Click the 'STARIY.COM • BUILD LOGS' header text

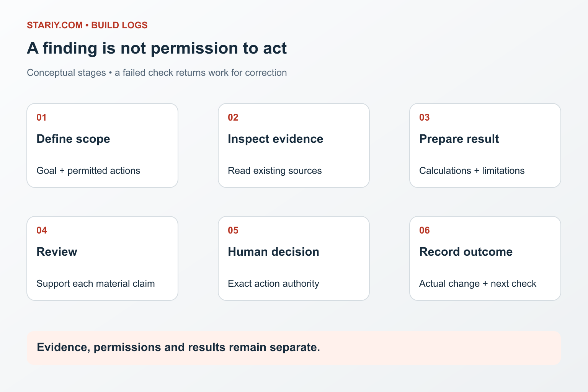click(x=87, y=25)
